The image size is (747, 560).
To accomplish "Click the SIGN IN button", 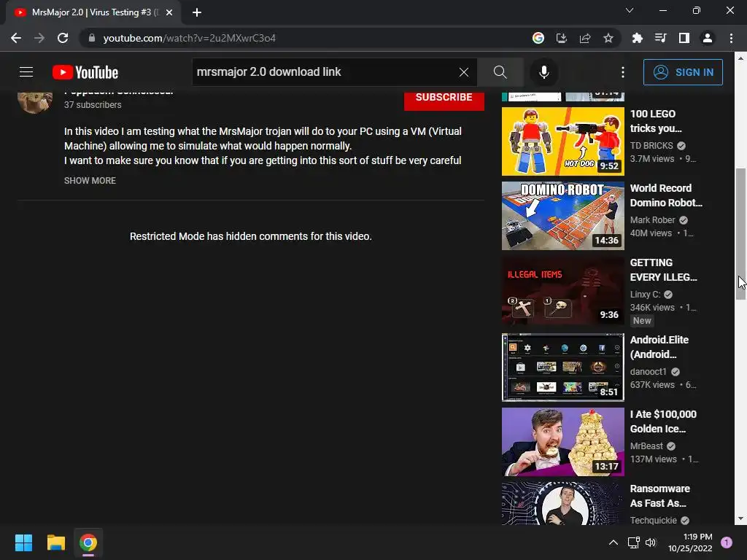I will click(x=683, y=72).
